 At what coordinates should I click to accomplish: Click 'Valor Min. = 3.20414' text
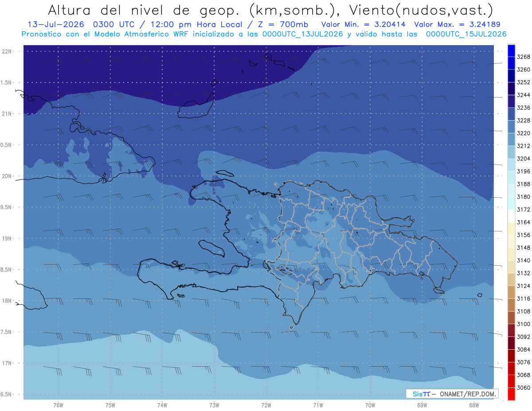click(364, 24)
